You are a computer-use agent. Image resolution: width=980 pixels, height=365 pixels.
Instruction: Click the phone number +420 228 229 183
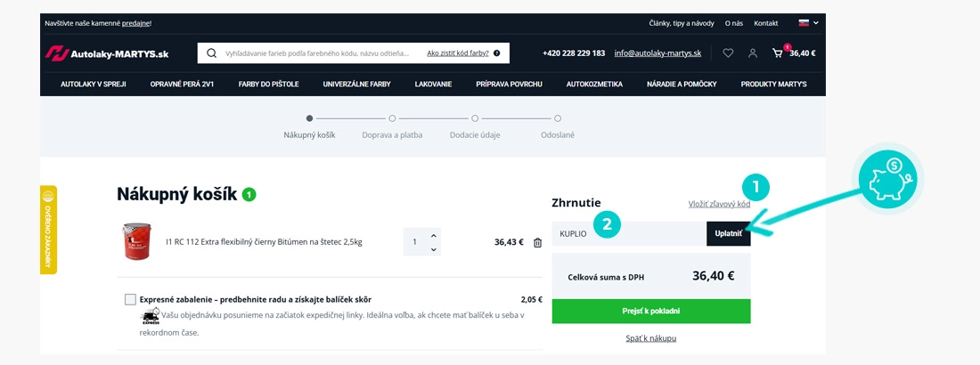tap(574, 53)
